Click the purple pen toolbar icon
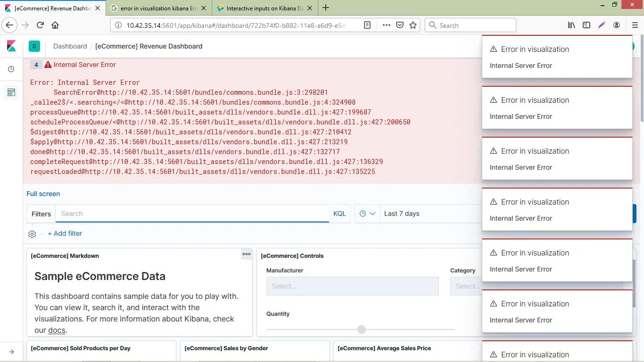 tap(602, 25)
